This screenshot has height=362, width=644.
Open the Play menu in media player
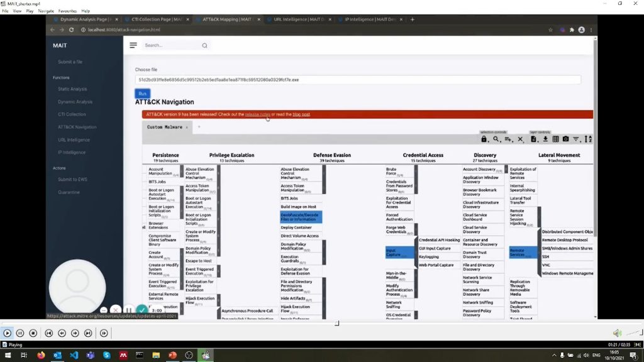30,11
